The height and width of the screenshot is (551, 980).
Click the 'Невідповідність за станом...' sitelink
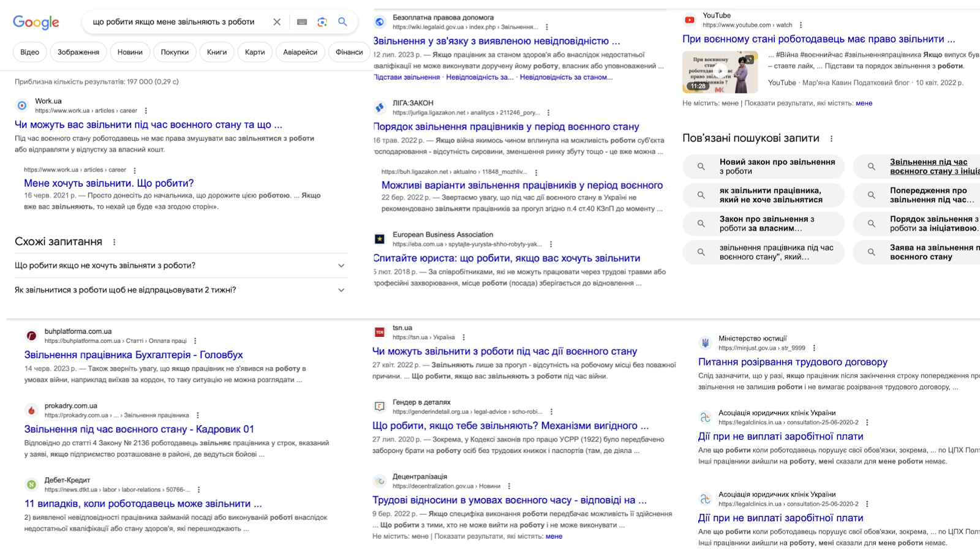point(566,77)
